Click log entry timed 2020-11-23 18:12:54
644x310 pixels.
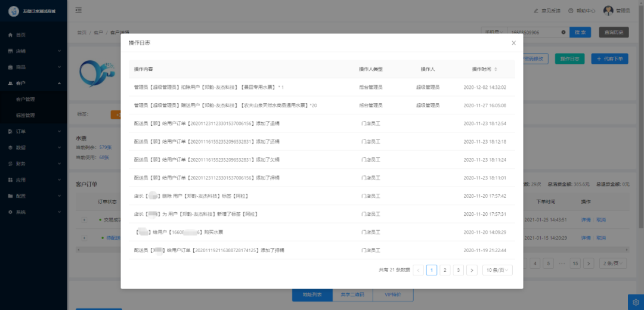(321, 123)
